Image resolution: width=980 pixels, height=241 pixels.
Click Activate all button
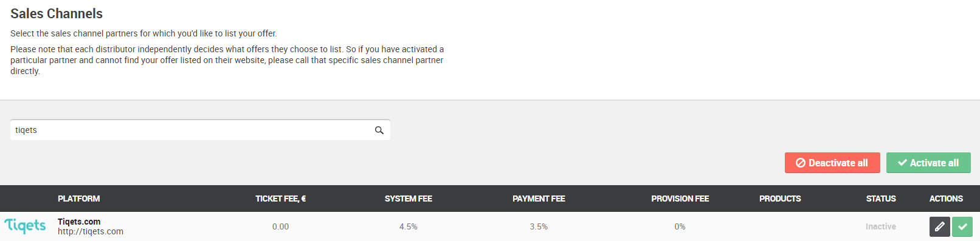point(928,163)
